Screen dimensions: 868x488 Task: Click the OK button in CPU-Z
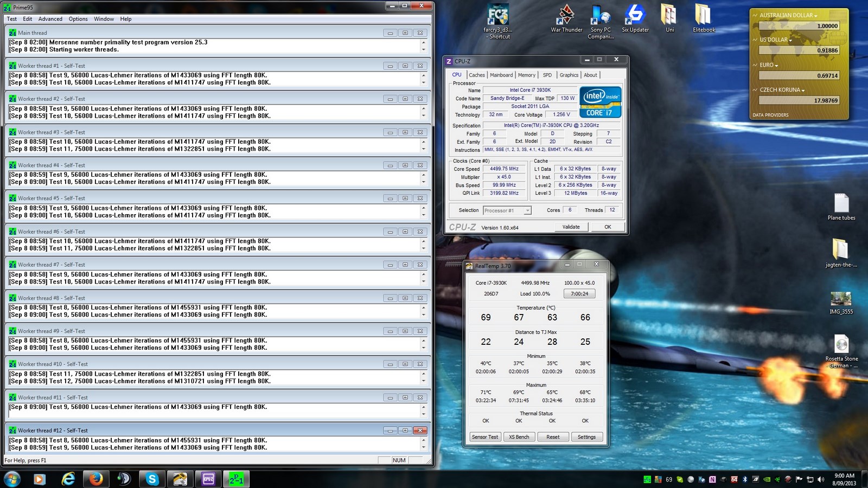[x=608, y=227]
